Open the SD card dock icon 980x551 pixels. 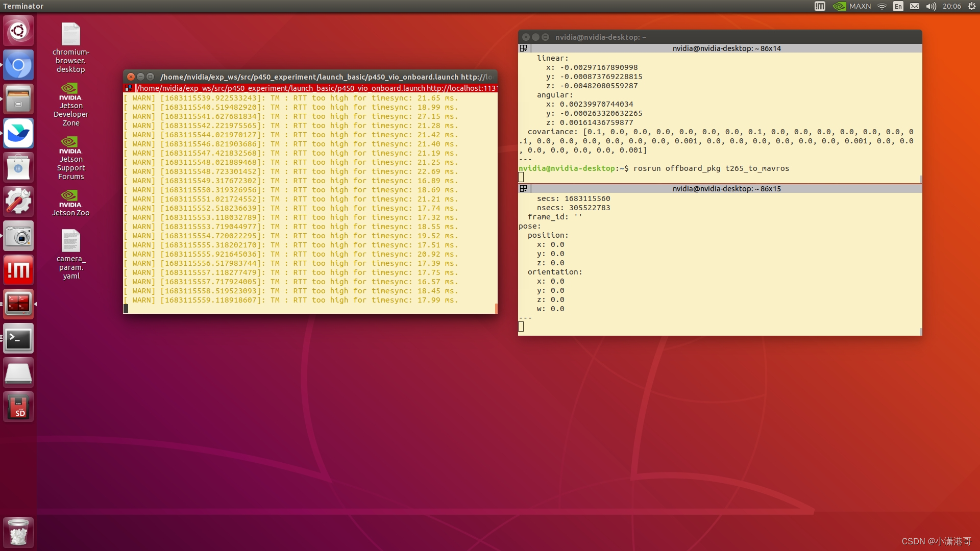(18, 407)
